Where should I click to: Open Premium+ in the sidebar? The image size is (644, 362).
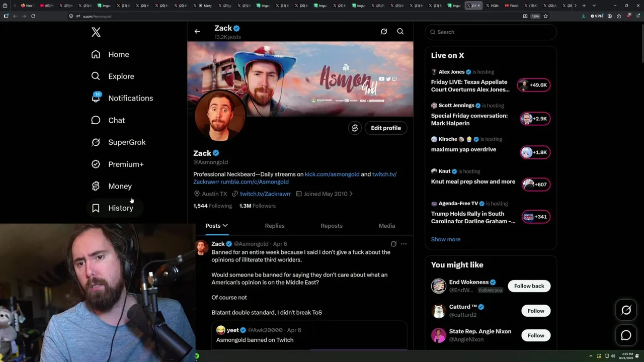pos(117,164)
